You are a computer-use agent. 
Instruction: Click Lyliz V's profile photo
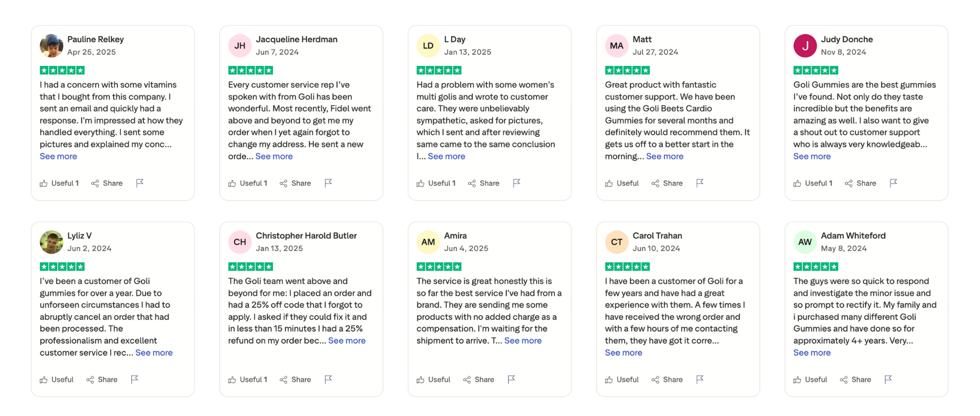51,242
